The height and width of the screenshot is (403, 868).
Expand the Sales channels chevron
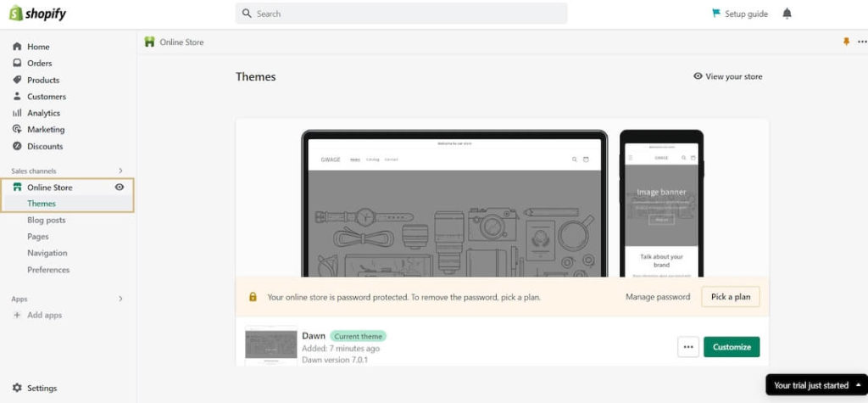pos(120,171)
